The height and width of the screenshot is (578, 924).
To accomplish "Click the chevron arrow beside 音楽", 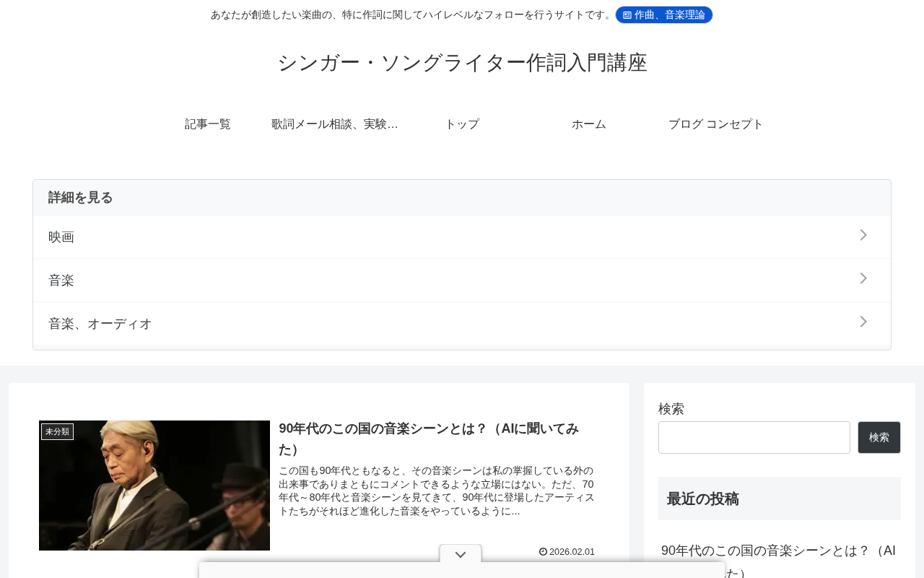I will pos(863,278).
